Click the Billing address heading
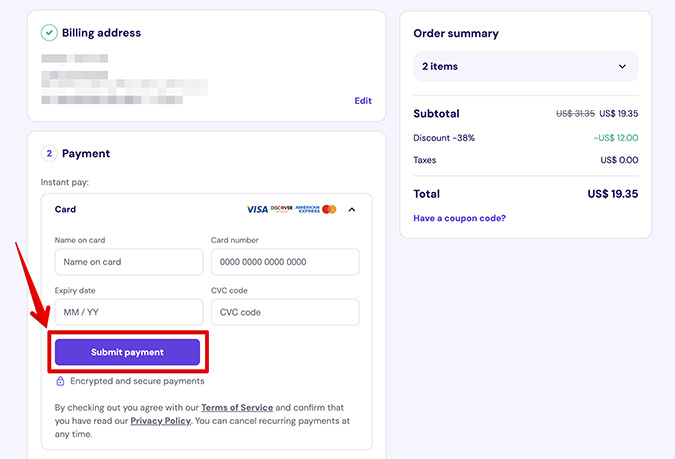This screenshot has height=459, width=675. click(x=101, y=33)
